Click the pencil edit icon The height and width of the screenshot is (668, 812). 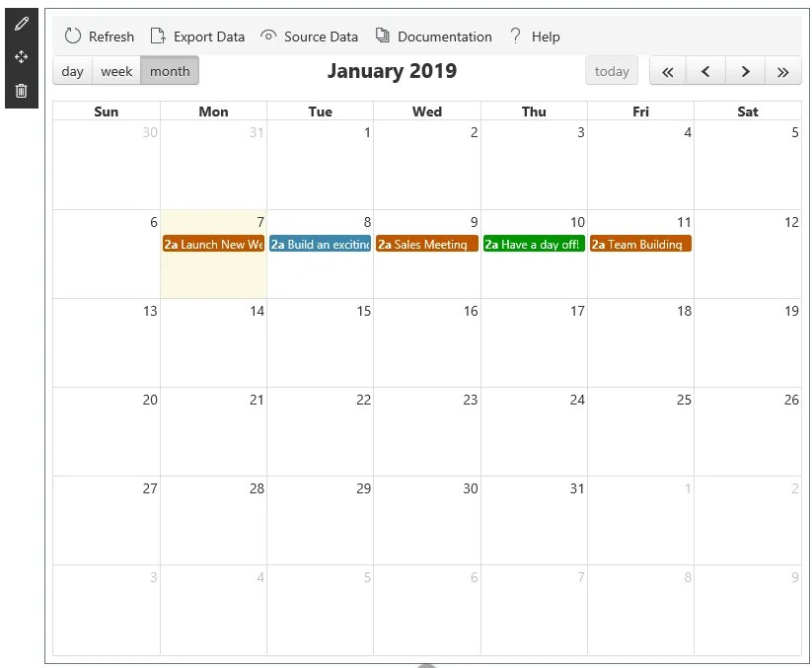(x=22, y=24)
